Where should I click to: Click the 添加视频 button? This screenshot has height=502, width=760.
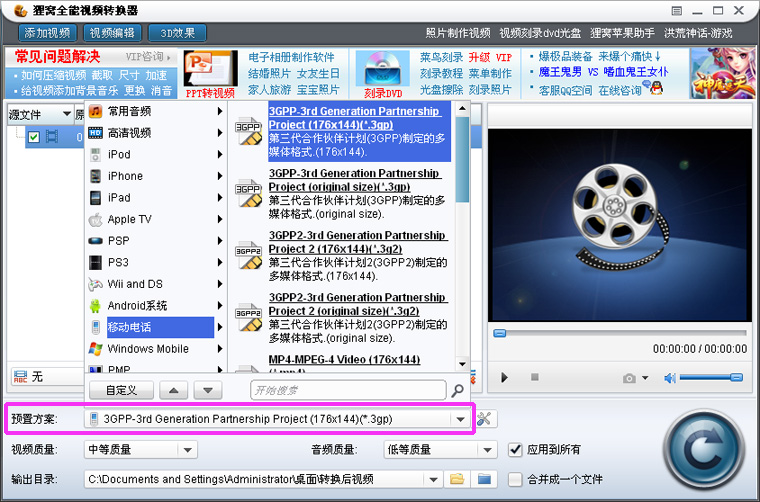(48, 33)
